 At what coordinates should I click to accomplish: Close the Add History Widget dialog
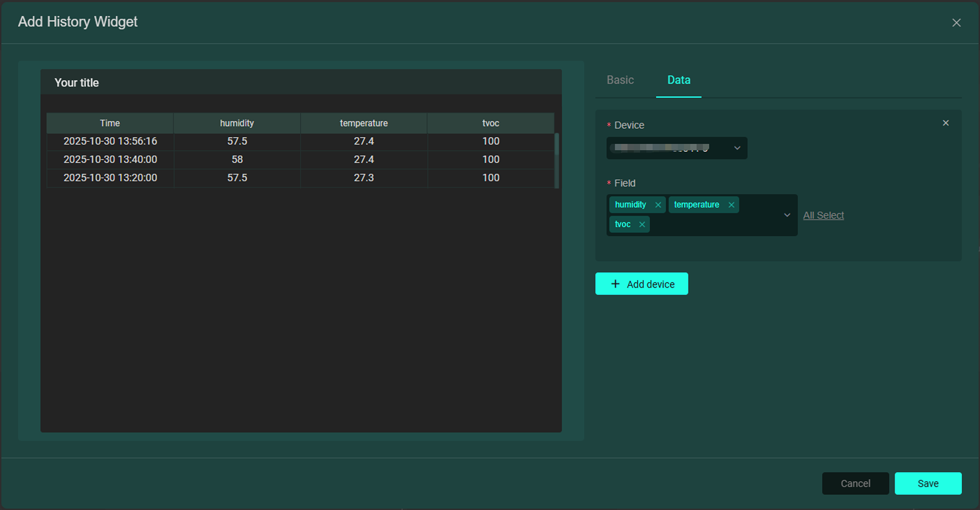(x=956, y=23)
